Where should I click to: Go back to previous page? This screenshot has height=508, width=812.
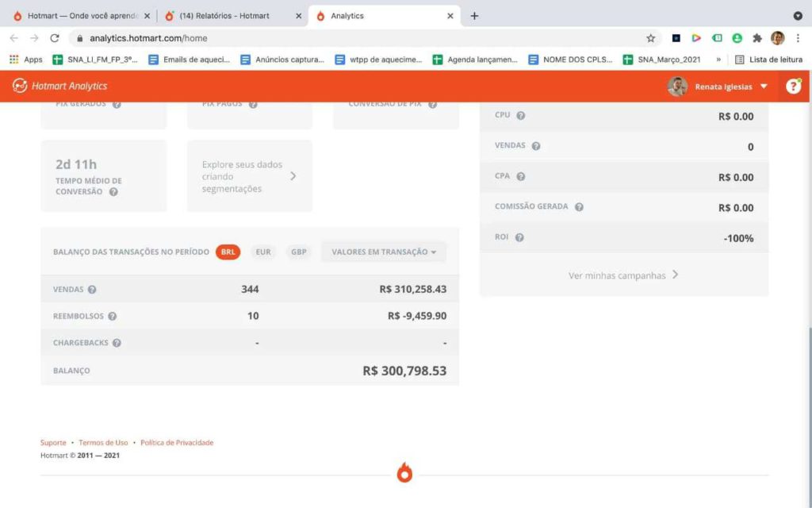coord(14,38)
